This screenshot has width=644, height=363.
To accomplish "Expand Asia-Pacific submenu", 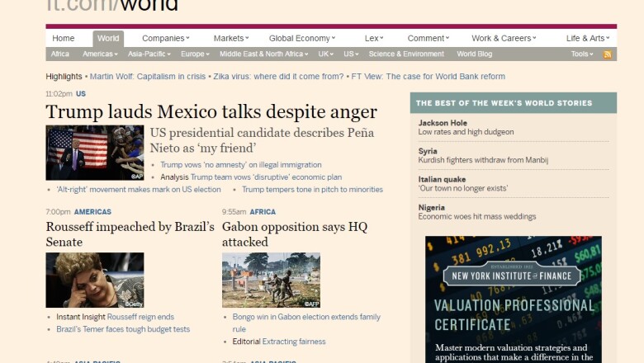I will click(149, 54).
